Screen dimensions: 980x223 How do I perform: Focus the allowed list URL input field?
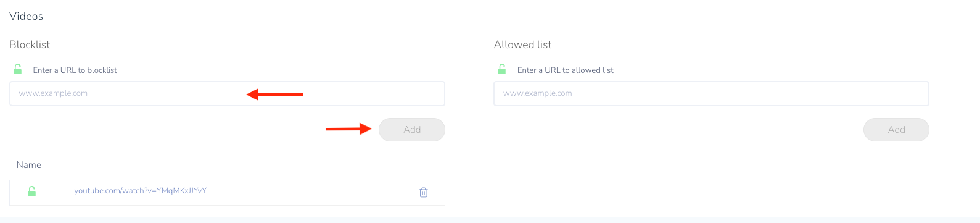pyautogui.click(x=711, y=93)
